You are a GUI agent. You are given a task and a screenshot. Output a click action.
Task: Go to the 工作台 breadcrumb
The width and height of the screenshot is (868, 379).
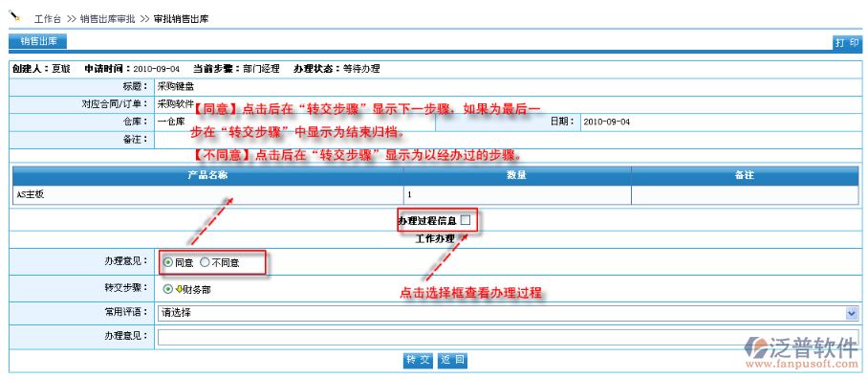(x=48, y=18)
